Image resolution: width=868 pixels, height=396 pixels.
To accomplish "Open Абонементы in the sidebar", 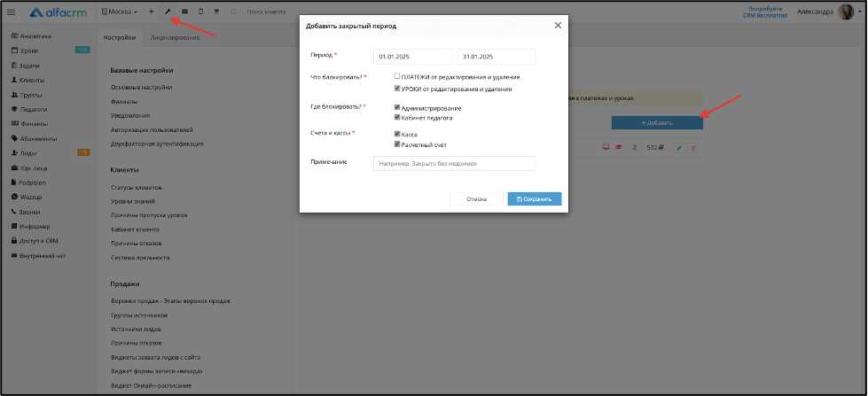I will pos(38,139).
